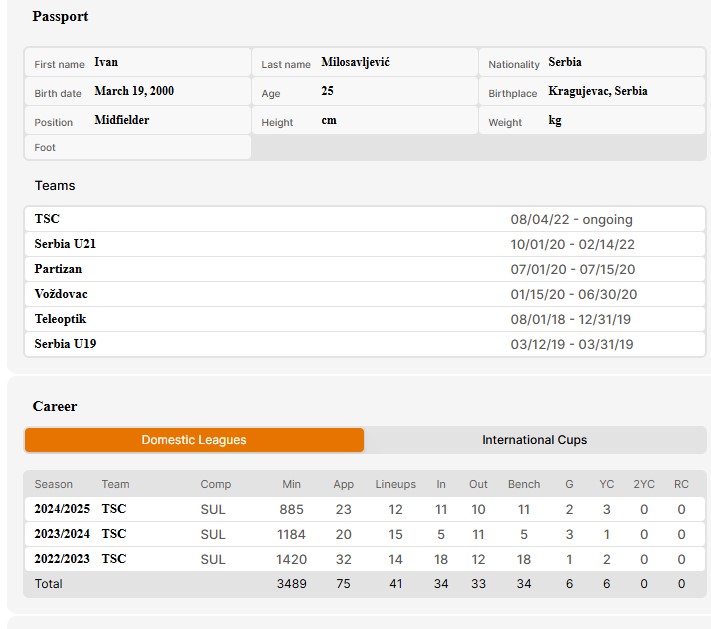This screenshot has height=629, width=711.
Task: Click the date range 03/12/19 - 03/31/19
Action: pyautogui.click(x=572, y=344)
